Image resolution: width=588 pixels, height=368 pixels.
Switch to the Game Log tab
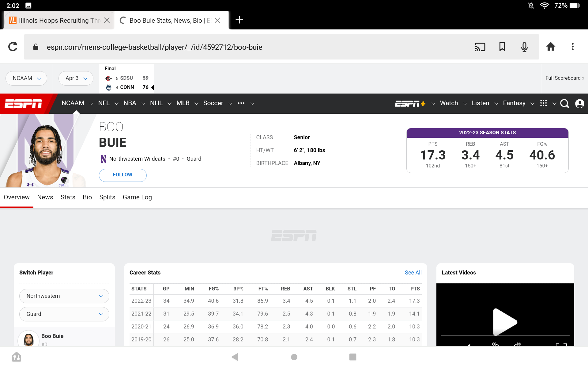(x=137, y=197)
